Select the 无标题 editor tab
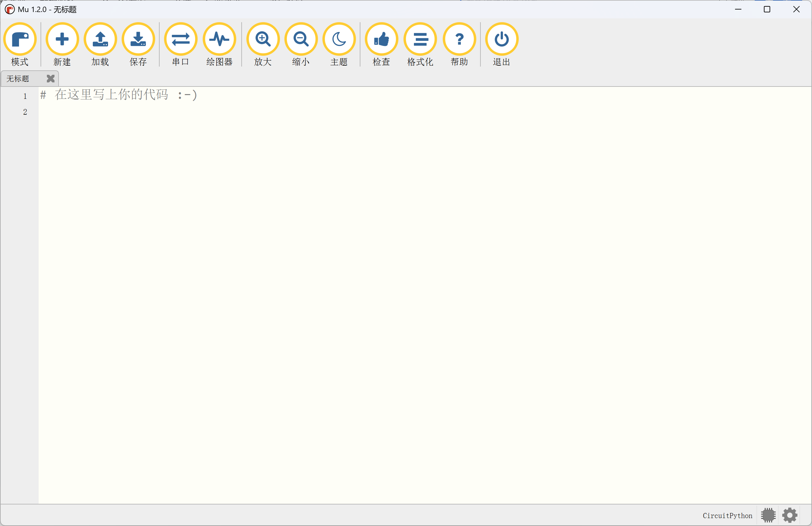The width and height of the screenshot is (812, 526). (x=18, y=79)
